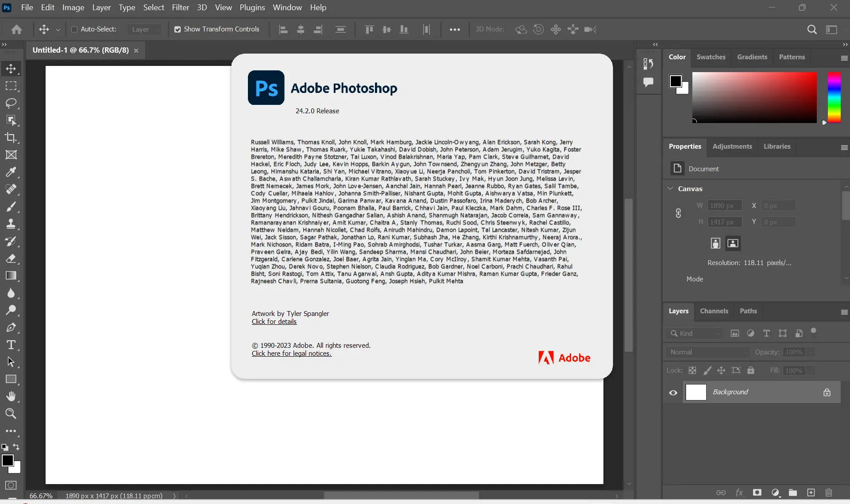Open 'Click here for legal notices' link
850x504 pixels.
291,354
